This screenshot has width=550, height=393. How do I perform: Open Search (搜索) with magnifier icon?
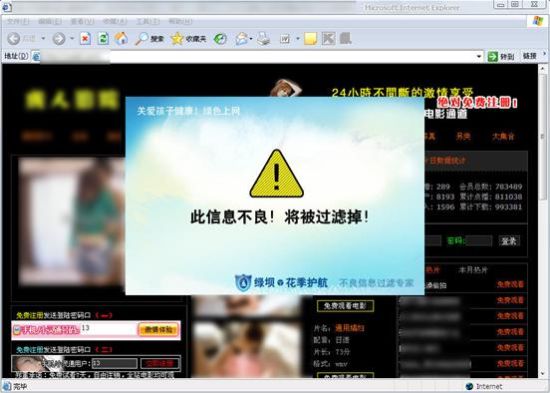point(150,39)
